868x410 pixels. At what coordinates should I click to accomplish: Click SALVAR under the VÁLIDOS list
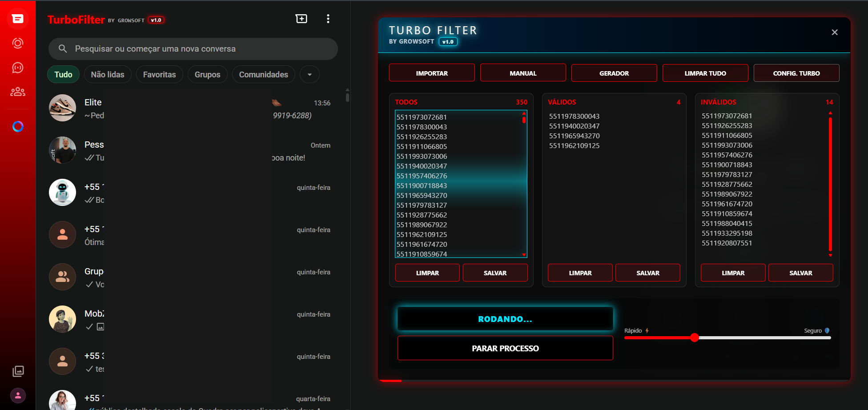[x=648, y=273]
